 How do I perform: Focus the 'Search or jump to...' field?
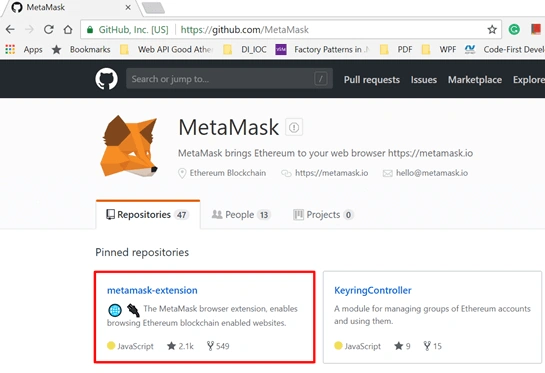click(x=229, y=79)
